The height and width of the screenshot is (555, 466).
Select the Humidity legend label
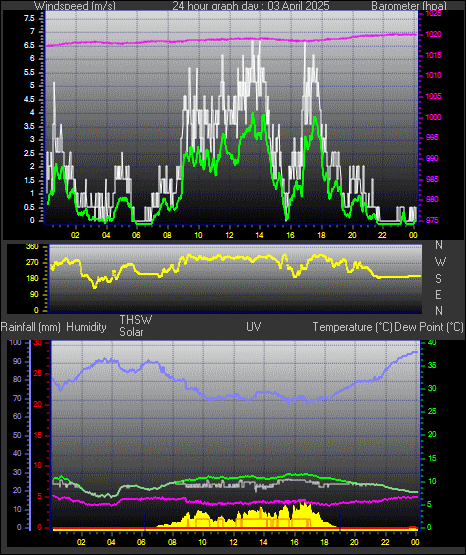(86, 327)
